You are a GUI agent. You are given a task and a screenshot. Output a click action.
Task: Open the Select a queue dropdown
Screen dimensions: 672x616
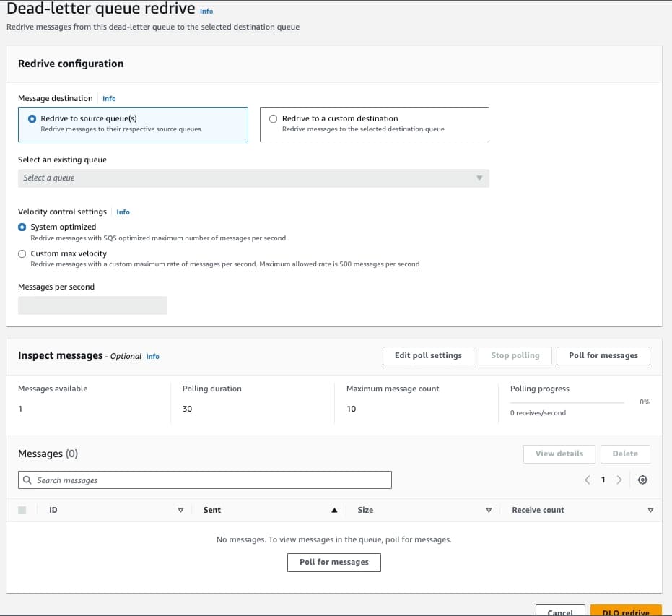[253, 178]
